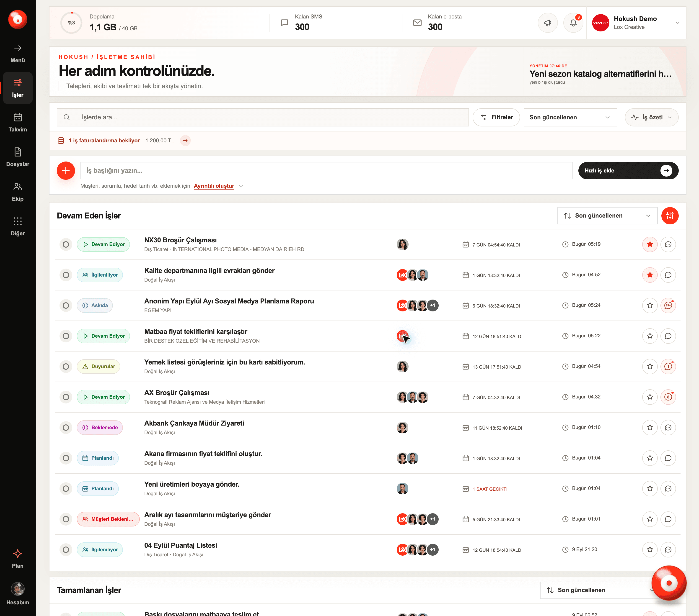The width and height of the screenshot is (699, 616).
Task: Open the floating red assistant bubble
Action: coord(668,583)
